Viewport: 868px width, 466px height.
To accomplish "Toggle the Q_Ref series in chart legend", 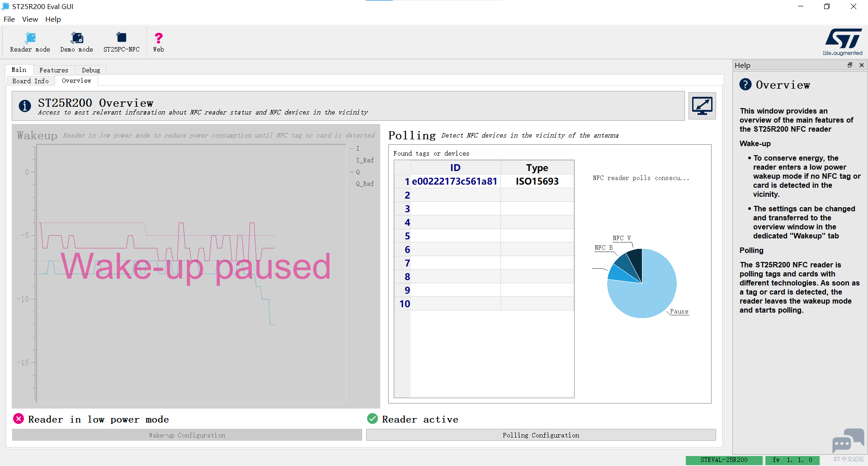I will (362, 184).
